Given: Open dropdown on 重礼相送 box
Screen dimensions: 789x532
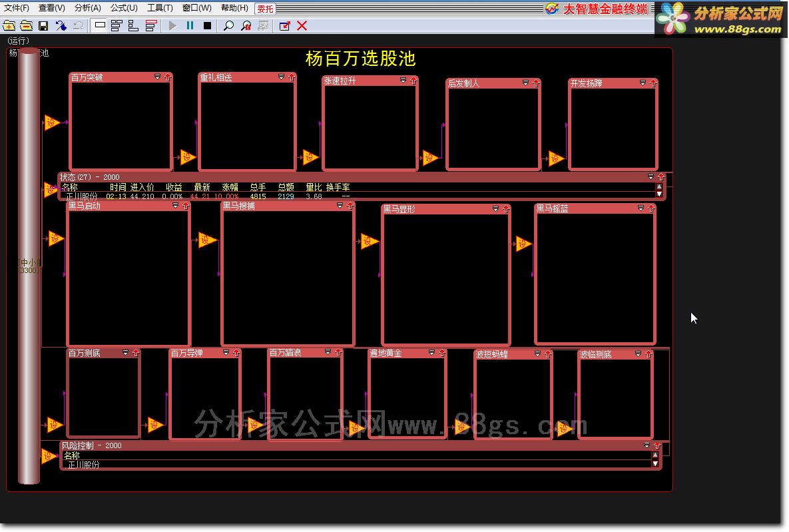Looking at the screenshot, I should tap(281, 77).
